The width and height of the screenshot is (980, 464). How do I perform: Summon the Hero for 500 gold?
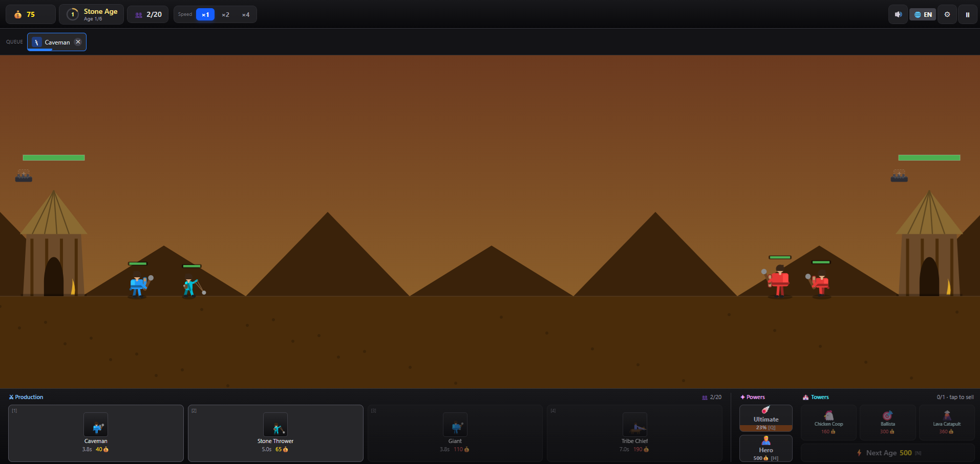point(766,448)
